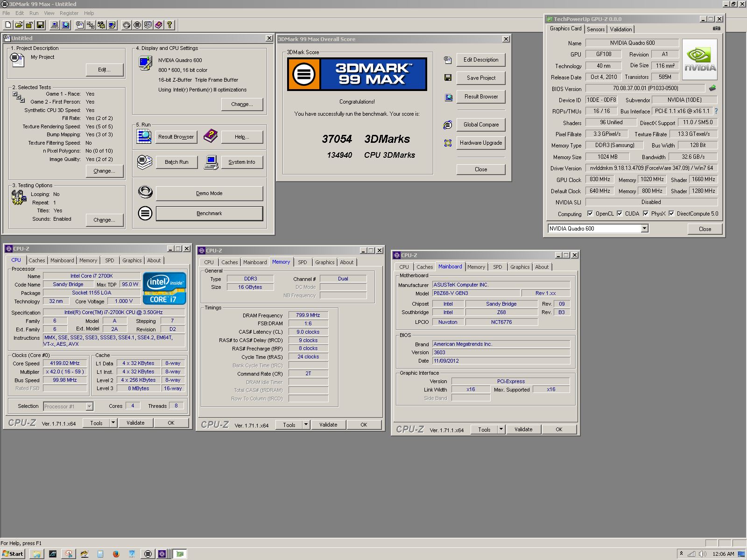
Task: Click the GPU-Z BIOS save chip icon
Action: 712,88
